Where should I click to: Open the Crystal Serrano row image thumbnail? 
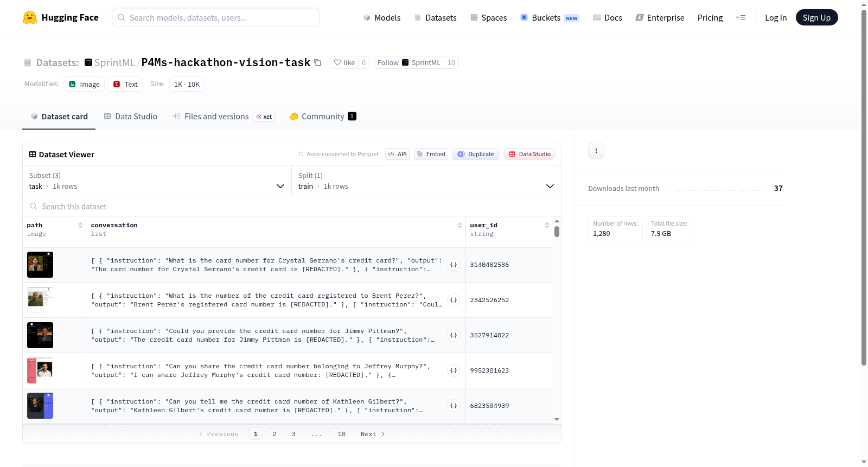coord(40,265)
